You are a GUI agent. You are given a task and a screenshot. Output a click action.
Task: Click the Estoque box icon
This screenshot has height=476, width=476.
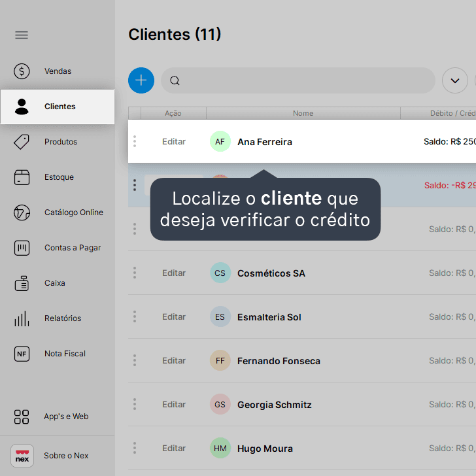tap(22, 177)
